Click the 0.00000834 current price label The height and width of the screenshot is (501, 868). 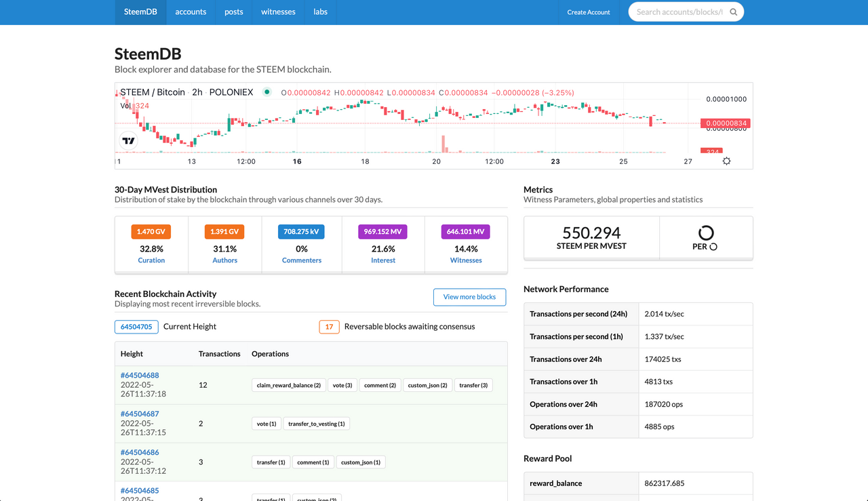coord(727,123)
